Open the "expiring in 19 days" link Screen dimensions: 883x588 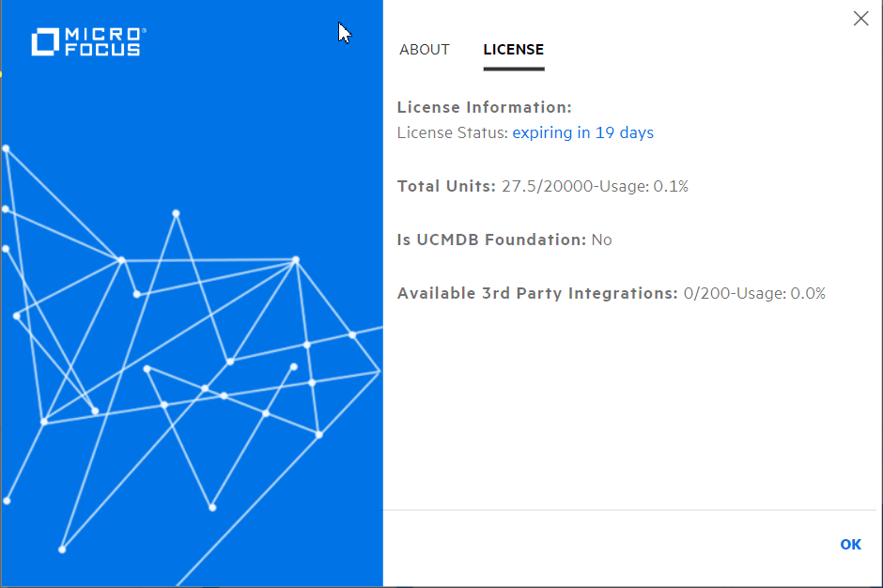pos(582,132)
